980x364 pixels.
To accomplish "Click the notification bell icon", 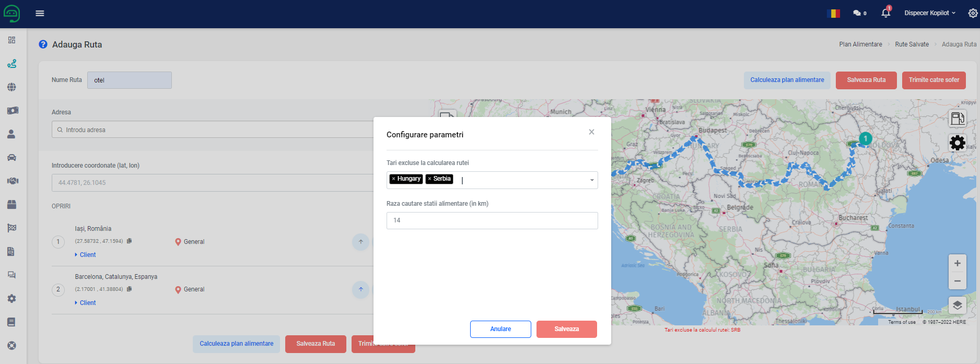I will 885,13.
